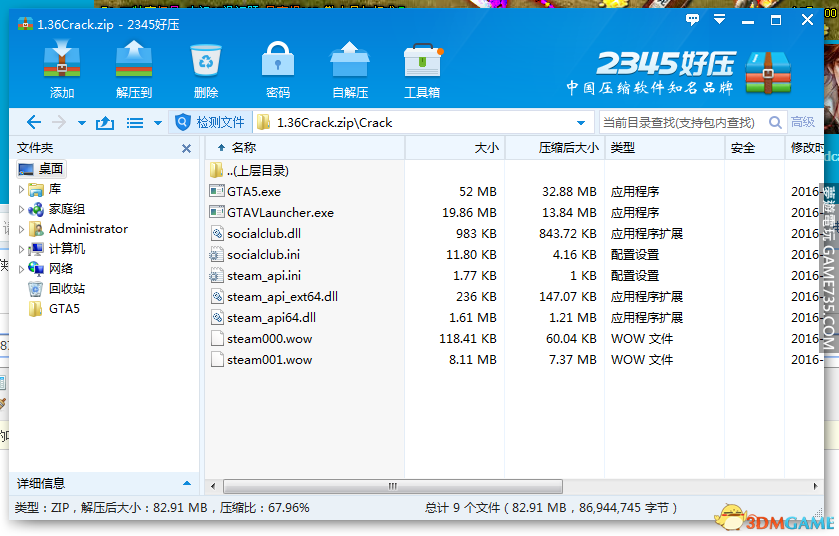
Task: Open the view mode dropdown arrow
Action: click(x=158, y=124)
